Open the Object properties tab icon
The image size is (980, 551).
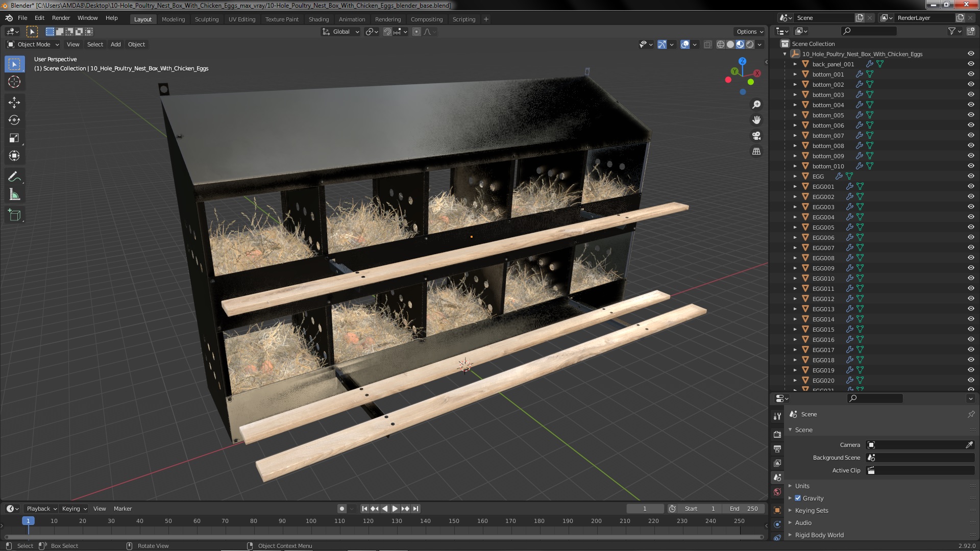click(777, 510)
